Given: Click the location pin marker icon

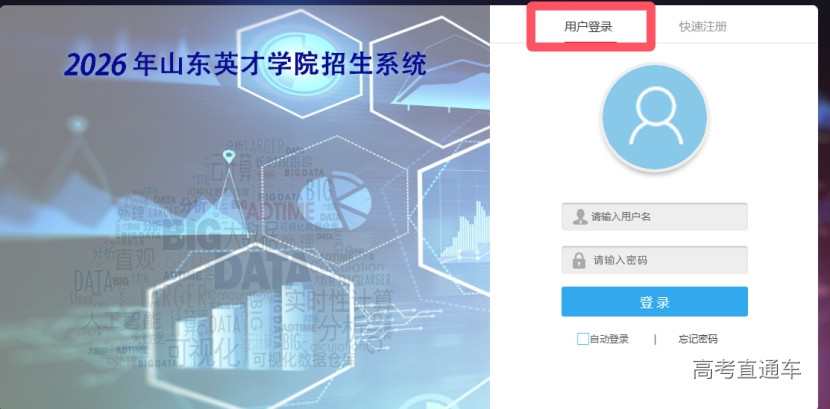Looking at the screenshot, I should click(229, 156).
